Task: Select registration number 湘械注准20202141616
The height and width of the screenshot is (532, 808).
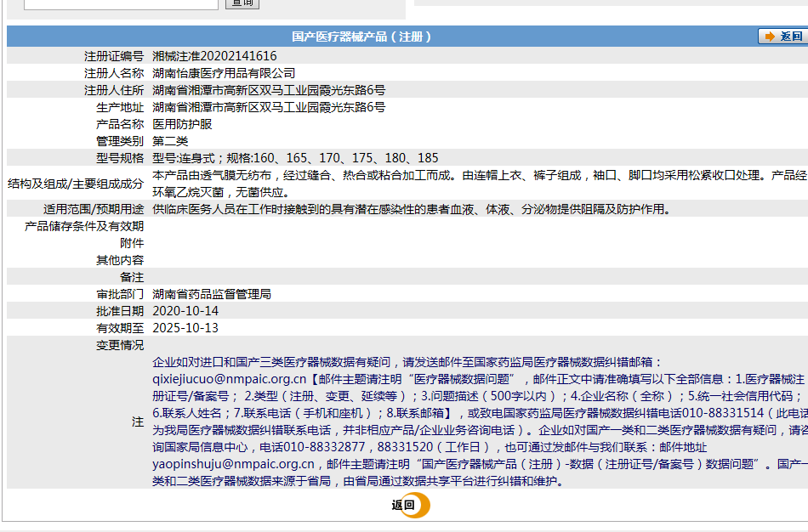Action: (x=214, y=56)
